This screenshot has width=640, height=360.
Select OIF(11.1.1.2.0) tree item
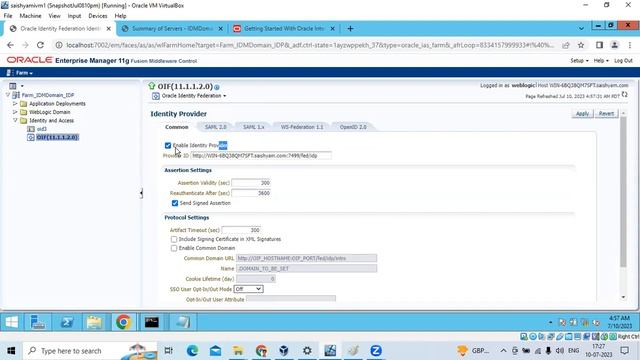click(57, 137)
